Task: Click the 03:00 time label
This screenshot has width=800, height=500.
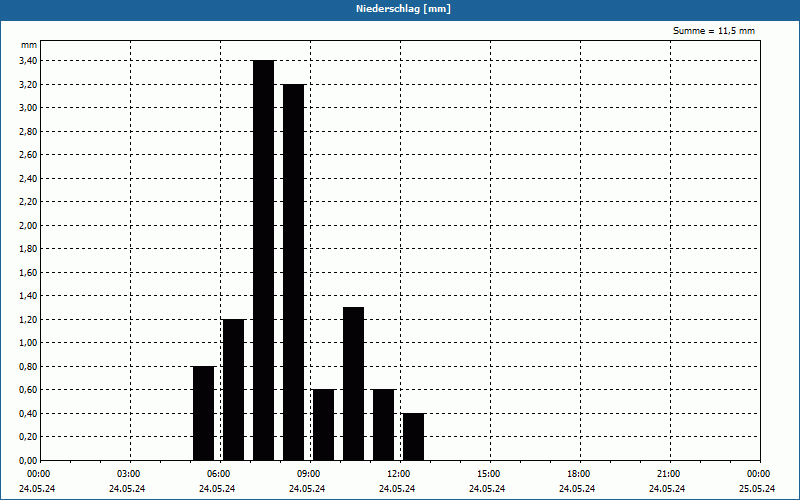Action: tap(129, 474)
